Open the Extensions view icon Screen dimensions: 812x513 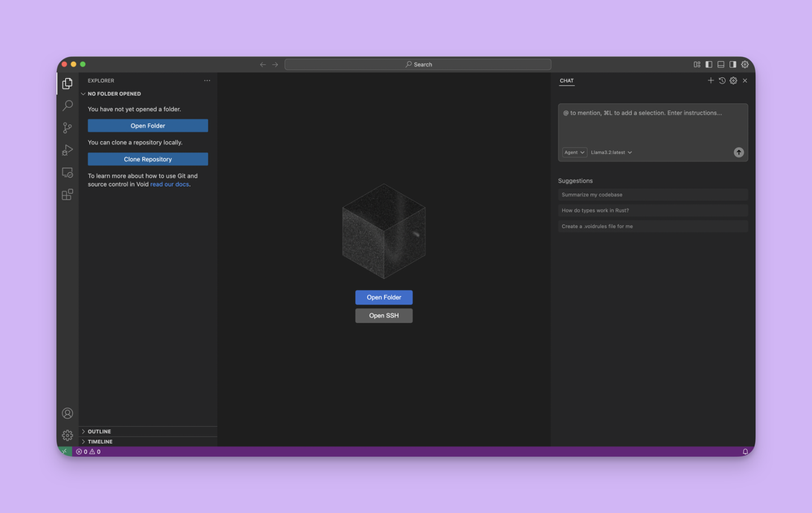(67, 195)
